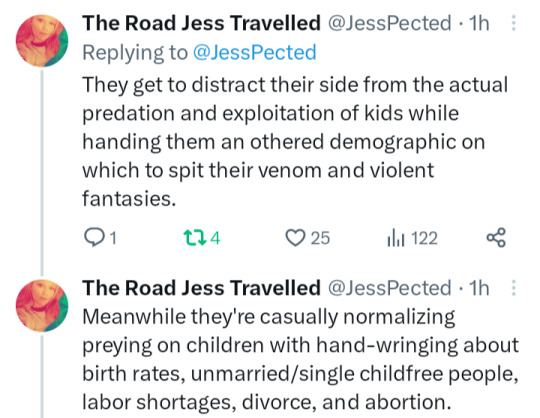View analytics showing 122 views
This screenshot has width=540, height=418.
tap(413, 238)
